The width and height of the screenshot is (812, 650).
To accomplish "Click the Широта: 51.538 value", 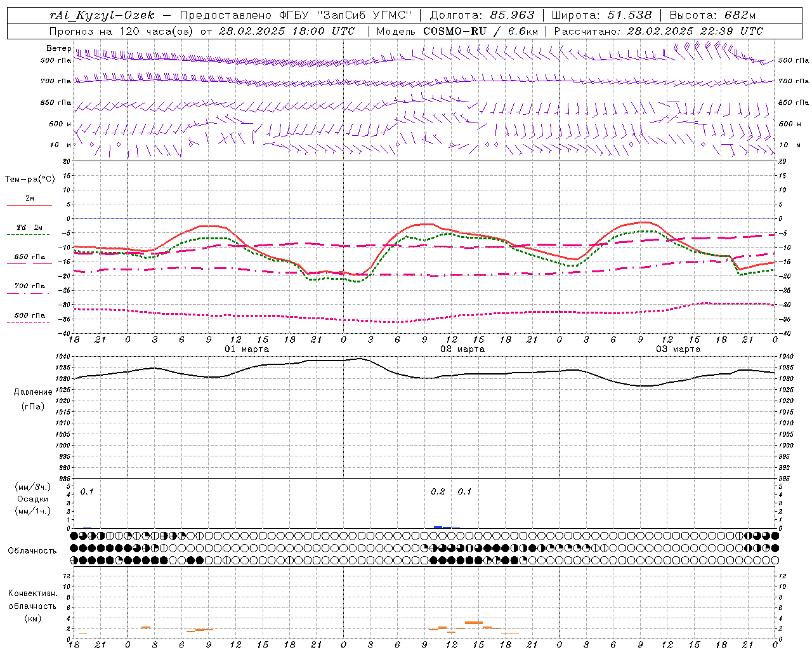I will click(x=602, y=15).
